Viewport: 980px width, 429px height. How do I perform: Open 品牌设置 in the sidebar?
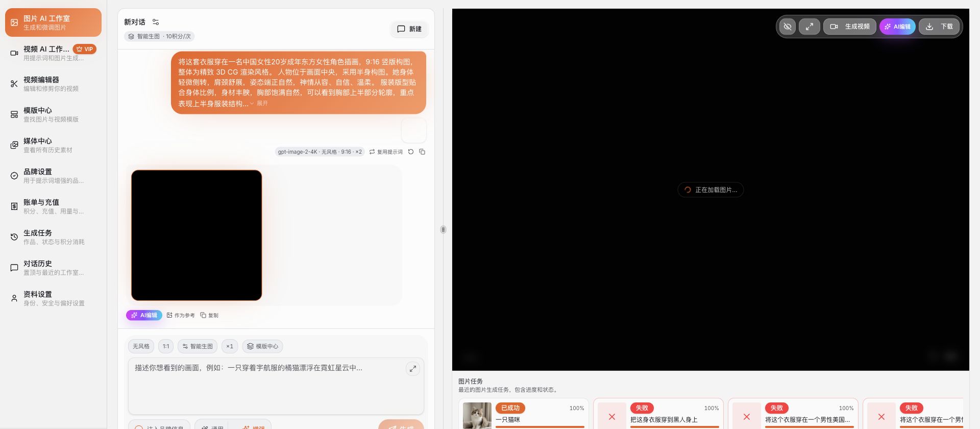click(53, 176)
